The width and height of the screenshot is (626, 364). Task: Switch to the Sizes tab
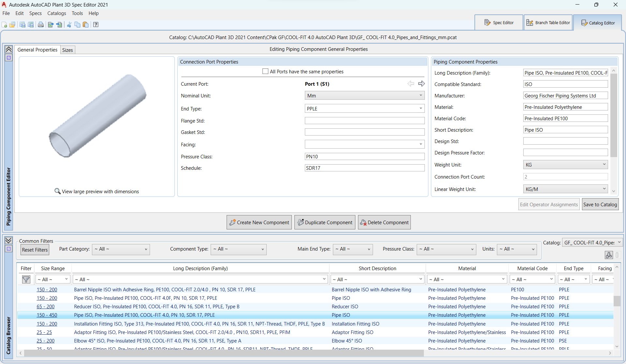[x=67, y=50]
